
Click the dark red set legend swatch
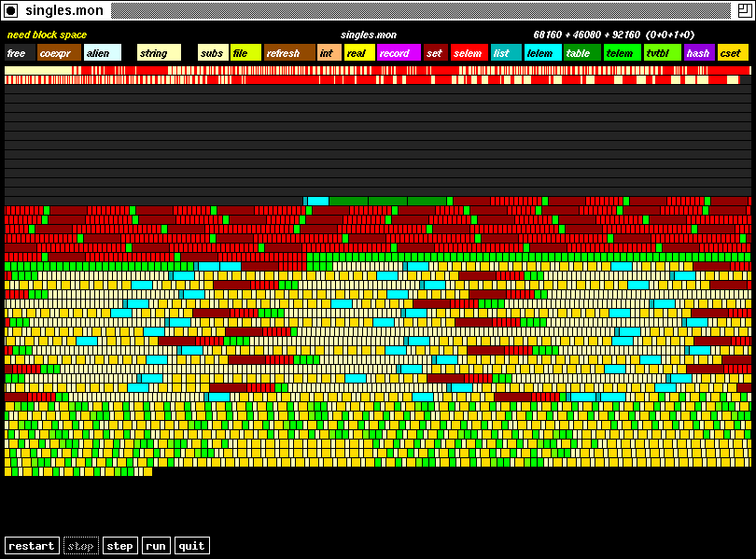click(x=435, y=53)
